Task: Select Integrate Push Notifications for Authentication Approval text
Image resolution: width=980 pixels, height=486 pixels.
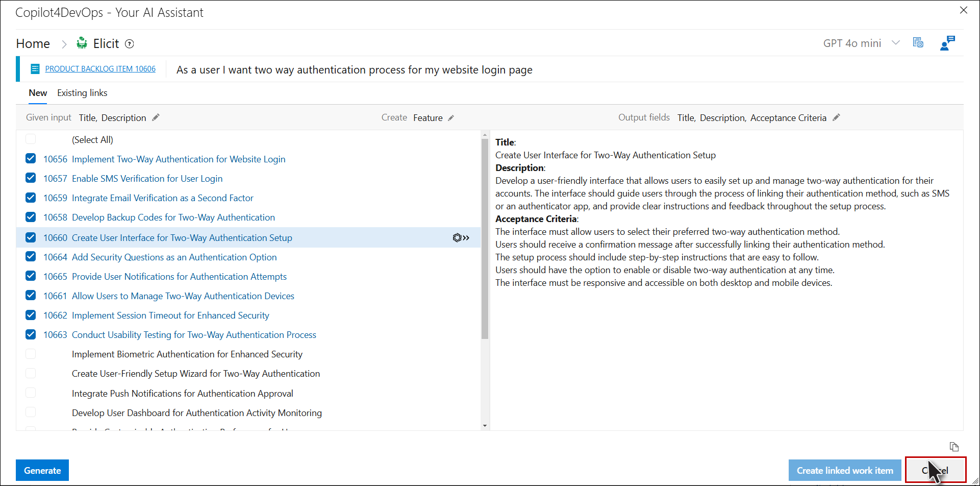Action: click(x=183, y=394)
